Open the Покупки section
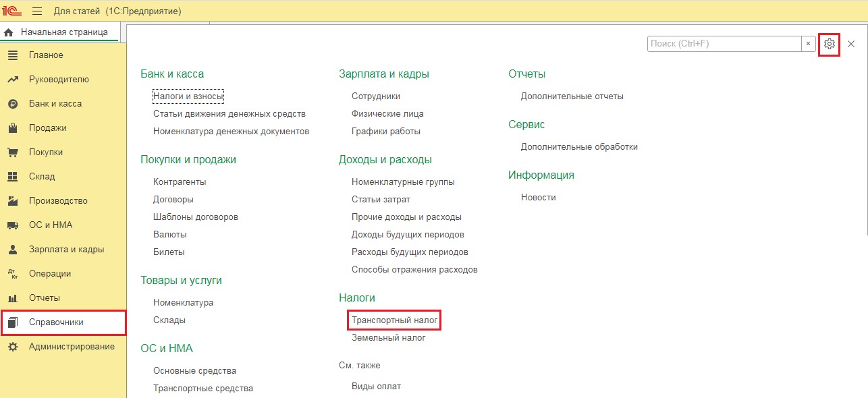Image resolution: width=868 pixels, height=398 pixels. point(46,152)
